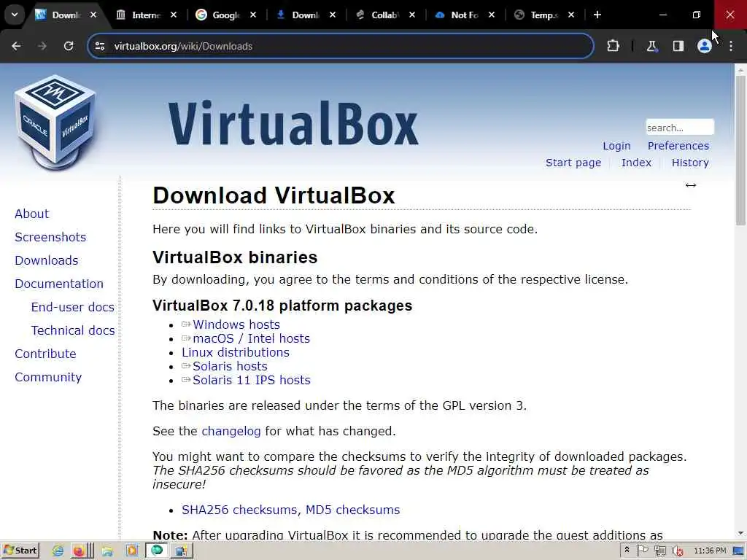Image resolution: width=747 pixels, height=560 pixels.
Task: Open About in sidebar
Action: pos(32,214)
